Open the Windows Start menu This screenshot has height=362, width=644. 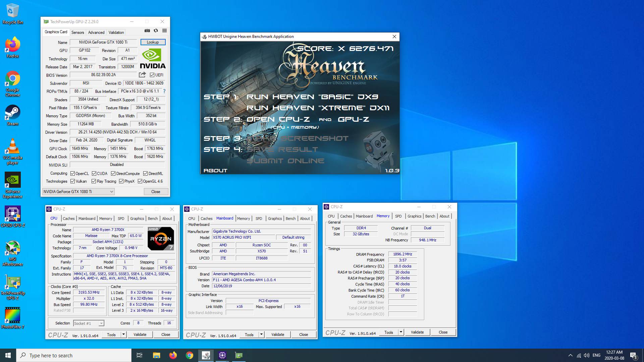[x=8, y=355]
